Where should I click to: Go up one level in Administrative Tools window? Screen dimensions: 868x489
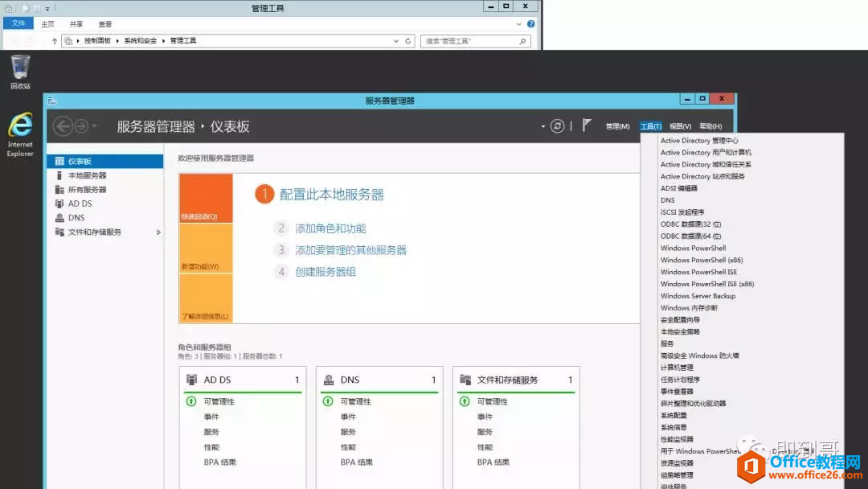click(x=55, y=41)
